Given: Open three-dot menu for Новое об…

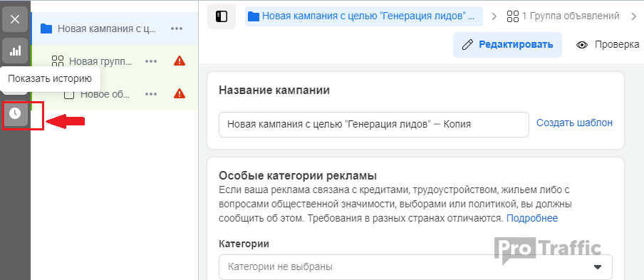Looking at the screenshot, I should [151, 94].
